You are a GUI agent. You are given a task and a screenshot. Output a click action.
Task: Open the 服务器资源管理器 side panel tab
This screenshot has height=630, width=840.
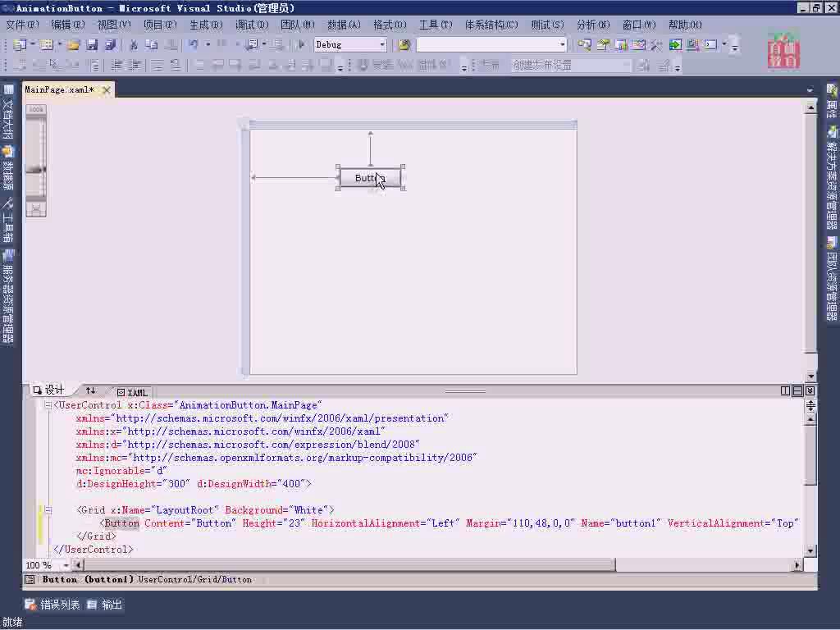pyautogui.click(x=7, y=296)
